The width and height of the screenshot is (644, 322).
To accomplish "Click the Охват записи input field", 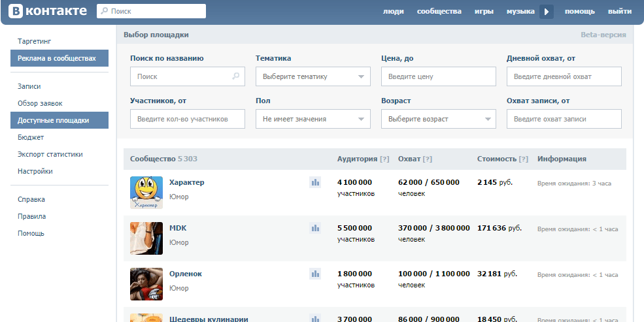I will 564,119.
